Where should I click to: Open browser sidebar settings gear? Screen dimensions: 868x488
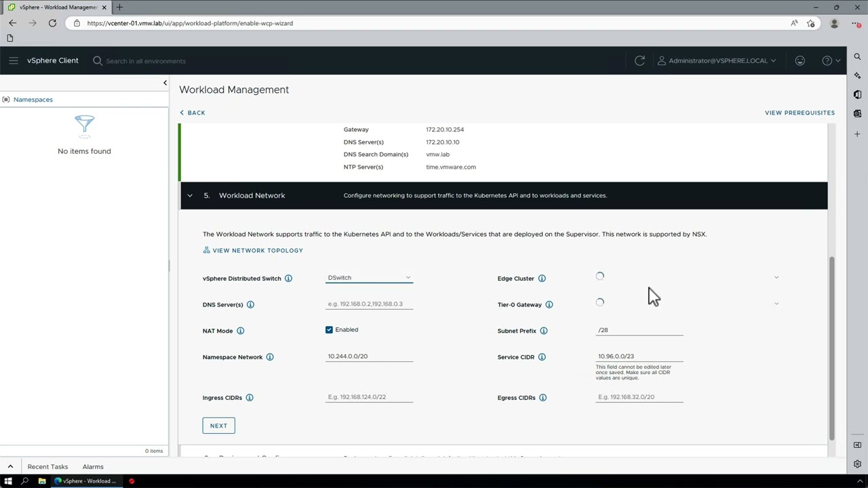(858, 464)
